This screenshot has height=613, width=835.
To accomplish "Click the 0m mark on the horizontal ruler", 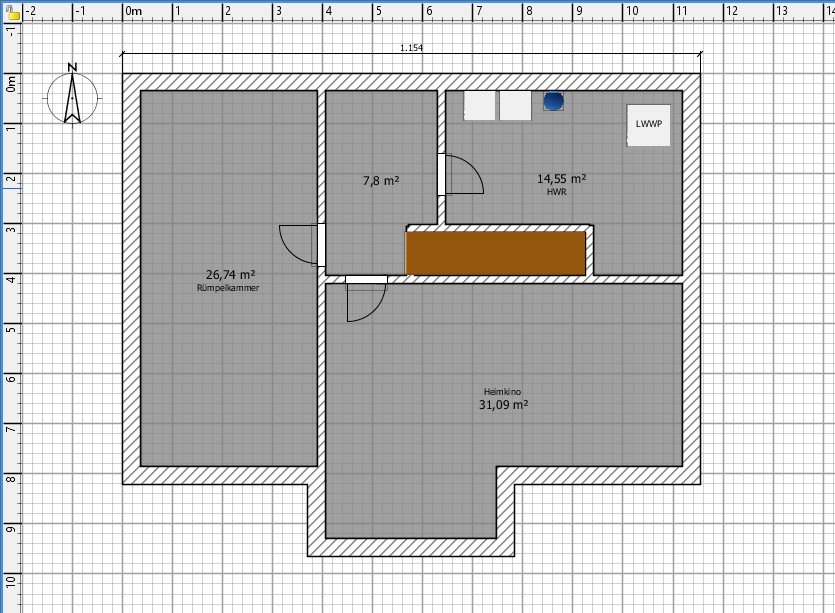I will [x=134, y=10].
